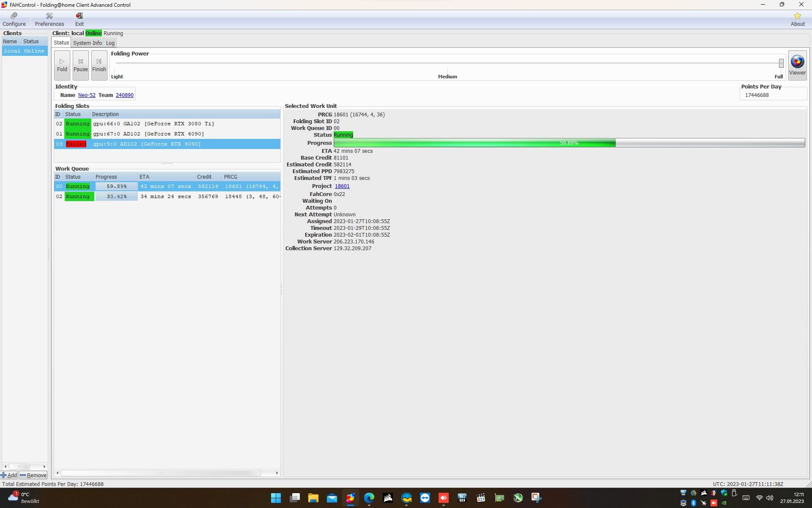
Task: Click the Exit toolbar icon
Action: pyautogui.click(x=80, y=19)
